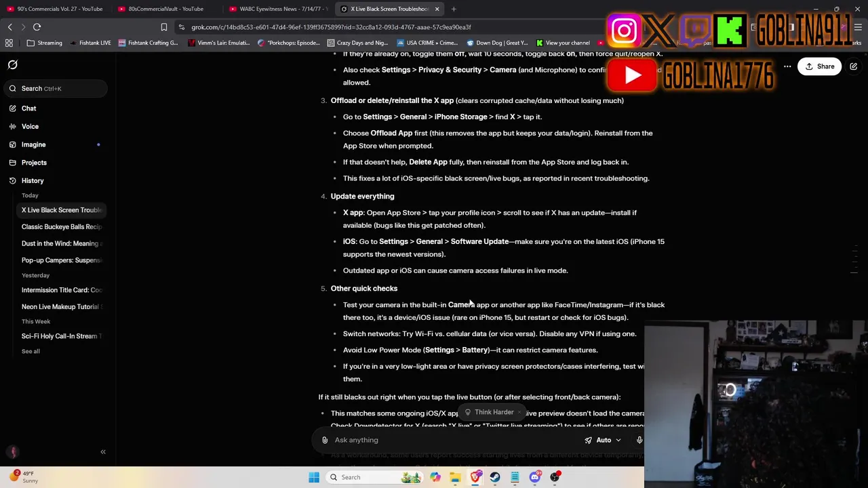The image size is (868, 488).
Task: Open Discord from the taskbar
Action: tap(535, 477)
